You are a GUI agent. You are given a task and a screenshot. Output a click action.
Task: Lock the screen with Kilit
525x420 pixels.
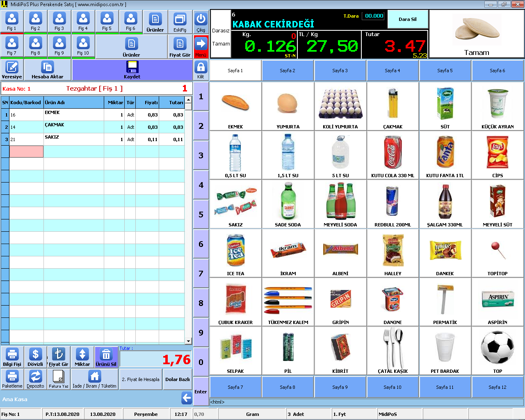click(201, 70)
